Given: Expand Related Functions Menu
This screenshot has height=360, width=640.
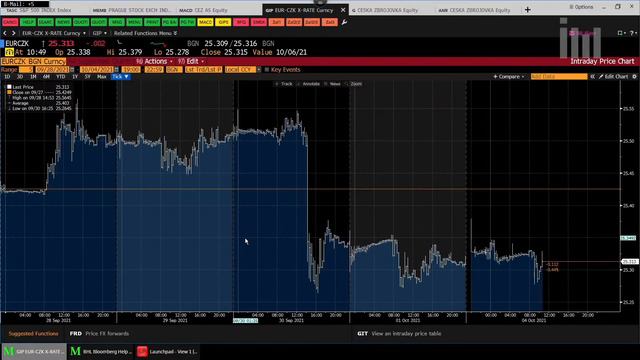Looking at the screenshot, I should coord(145,33).
